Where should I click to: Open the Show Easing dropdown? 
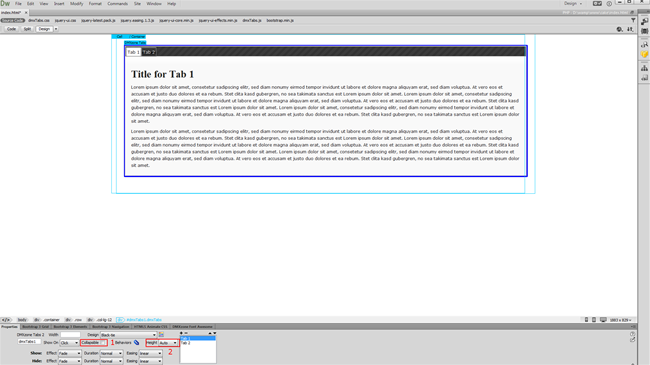pyautogui.click(x=150, y=353)
